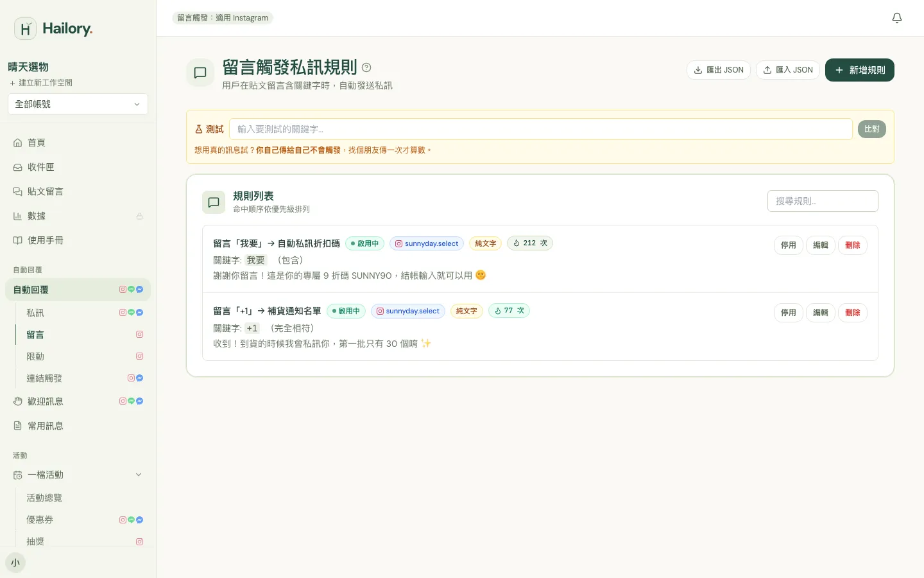The height and width of the screenshot is (578, 924).
Task: Click the 歡迎訊息 hand icon
Action: point(18,401)
